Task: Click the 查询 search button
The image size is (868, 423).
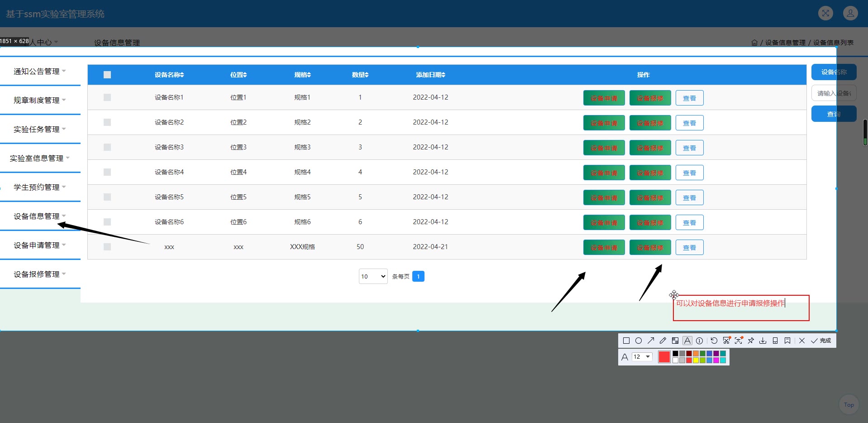Action: [834, 114]
